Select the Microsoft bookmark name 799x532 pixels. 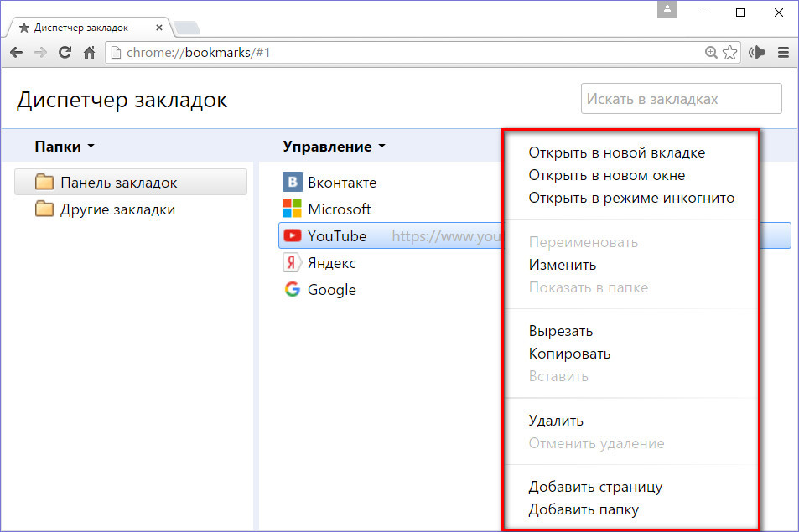(x=340, y=209)
